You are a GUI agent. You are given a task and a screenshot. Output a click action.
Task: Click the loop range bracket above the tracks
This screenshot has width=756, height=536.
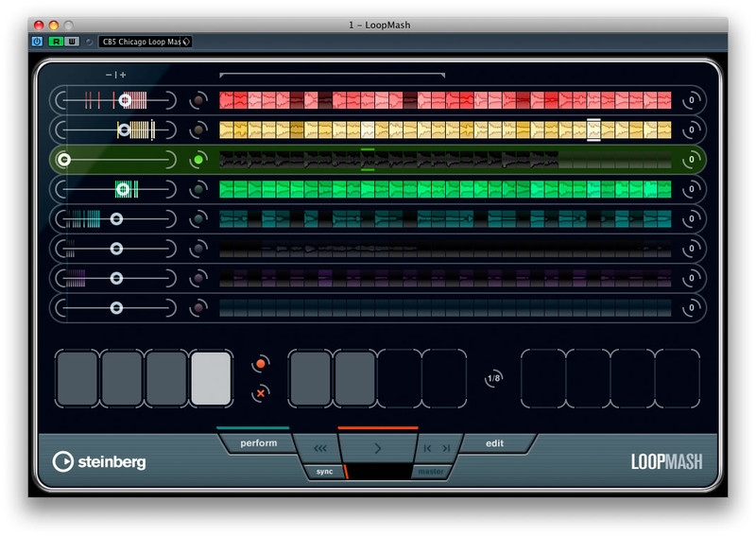[x=332, y=75]
